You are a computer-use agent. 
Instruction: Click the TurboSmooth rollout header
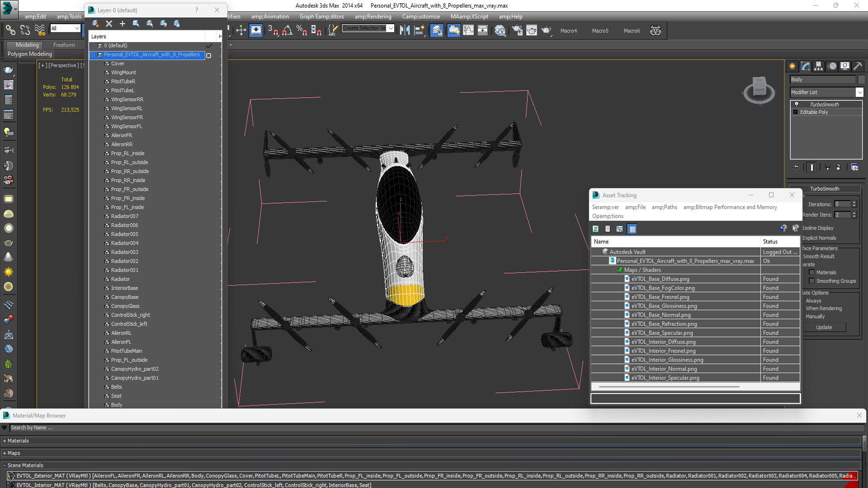coord(824,189)
